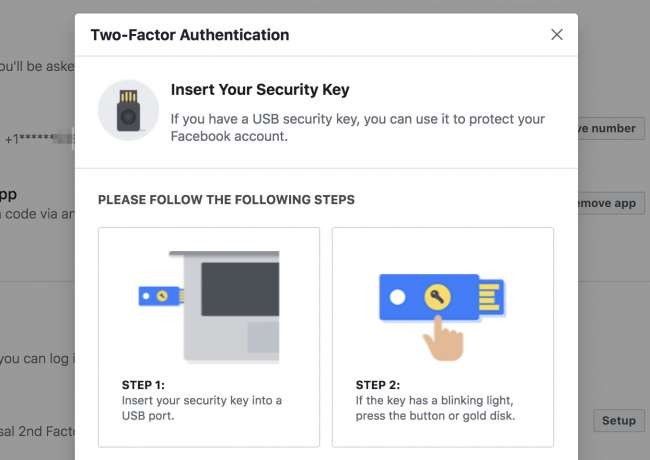Click the Setup button behind the dialog
This screenshot has height=460, width=650.
(619, 421)
